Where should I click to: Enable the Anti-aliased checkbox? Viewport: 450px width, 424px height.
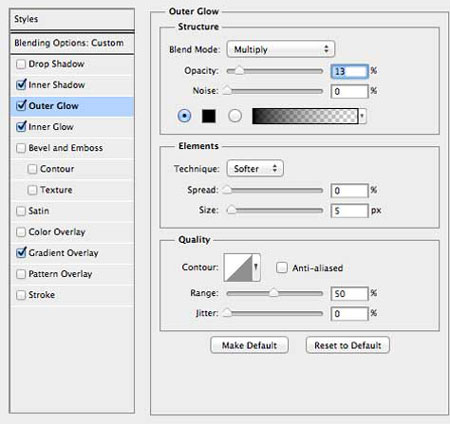282,268
